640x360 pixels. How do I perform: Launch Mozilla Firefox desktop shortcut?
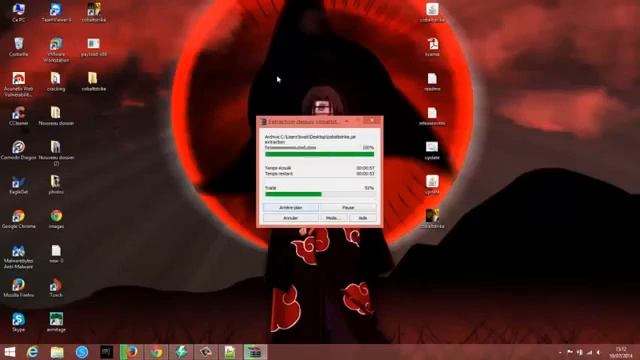coord(18,287)
